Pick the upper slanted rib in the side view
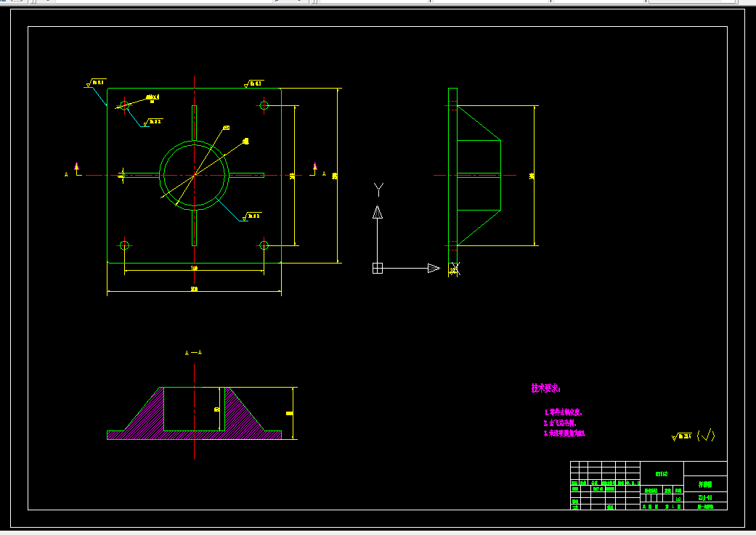The width and height of the screenshot is (756, 535). 479,123
